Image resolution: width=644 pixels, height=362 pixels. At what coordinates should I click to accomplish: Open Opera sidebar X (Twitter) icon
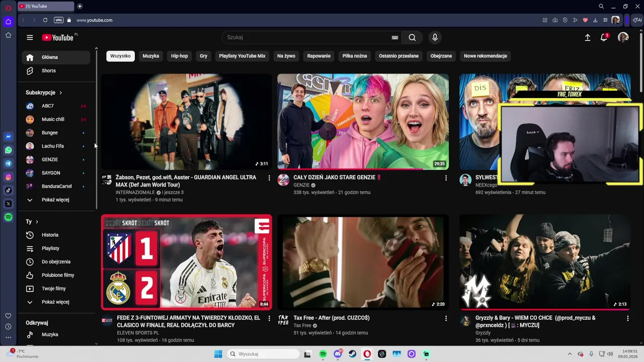(8, 204)
